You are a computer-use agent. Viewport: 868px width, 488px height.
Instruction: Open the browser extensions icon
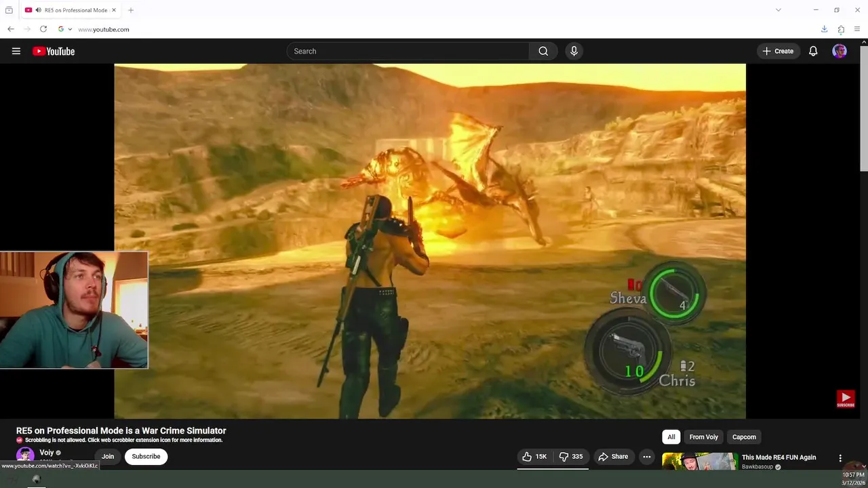841,29
